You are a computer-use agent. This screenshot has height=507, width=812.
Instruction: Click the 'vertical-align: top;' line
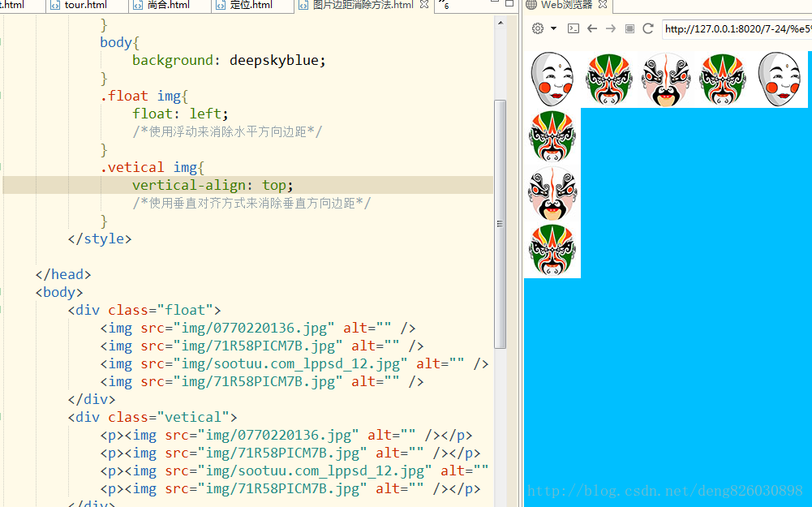[213, 185]
